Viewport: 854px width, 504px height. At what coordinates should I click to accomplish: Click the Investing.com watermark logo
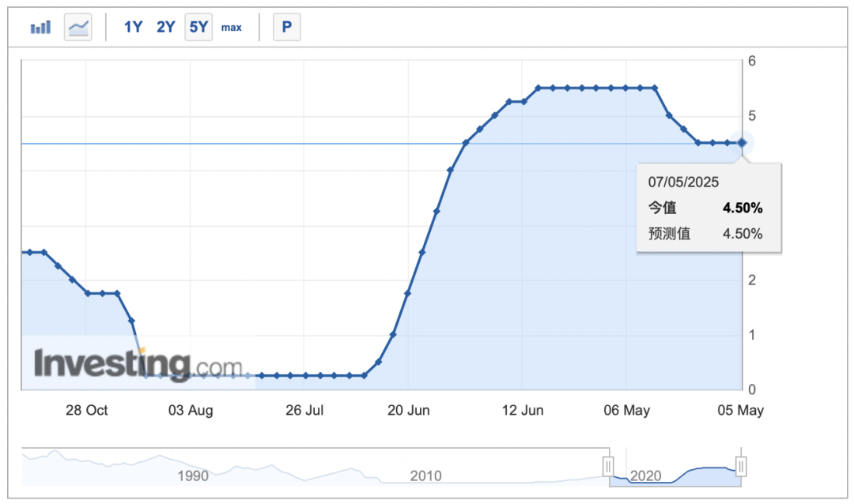click(x=138, y=365)
